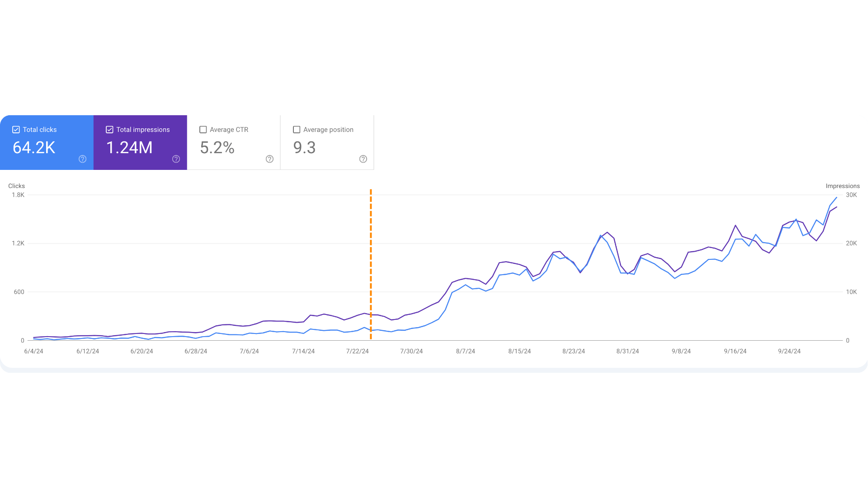
Task: Click the orange dashed vertical marker line
Action: click(371, 264)
